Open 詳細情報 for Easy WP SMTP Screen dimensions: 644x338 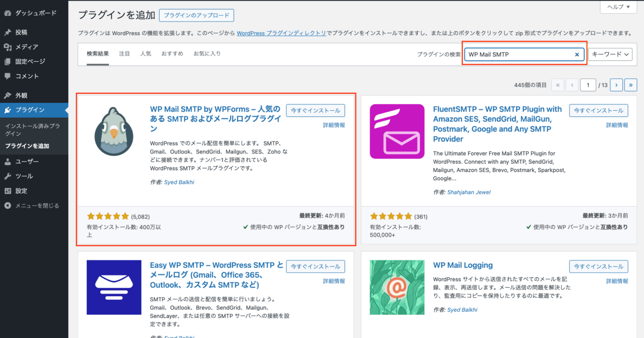(334, 281)
